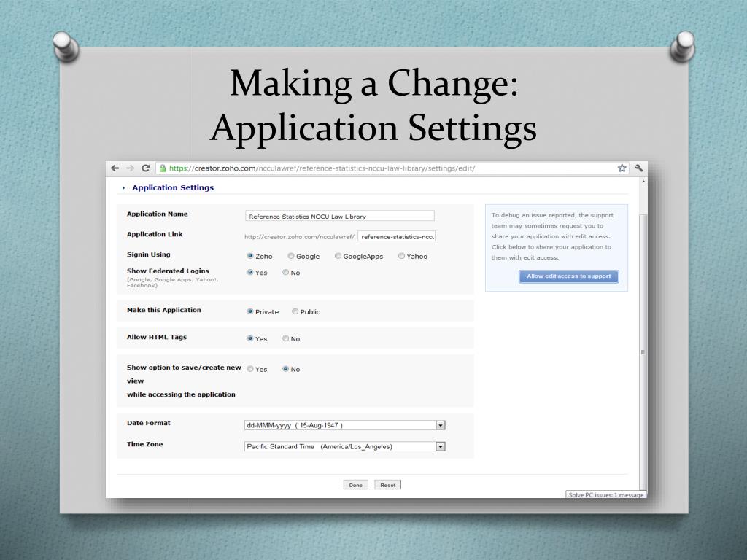Choose Yes for save/create new view option
747x560 pixels.
(x=250, y=369)
